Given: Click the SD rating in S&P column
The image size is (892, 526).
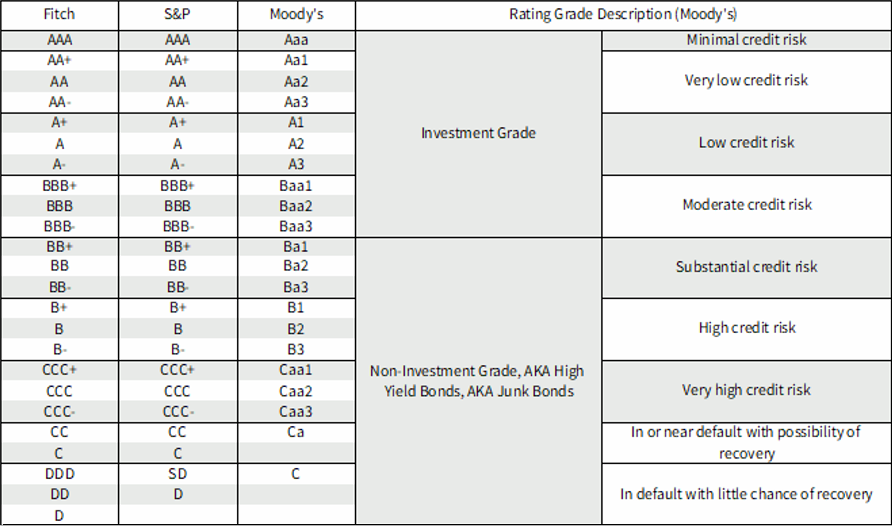Looking at the screenshot, I should (178, 474).
